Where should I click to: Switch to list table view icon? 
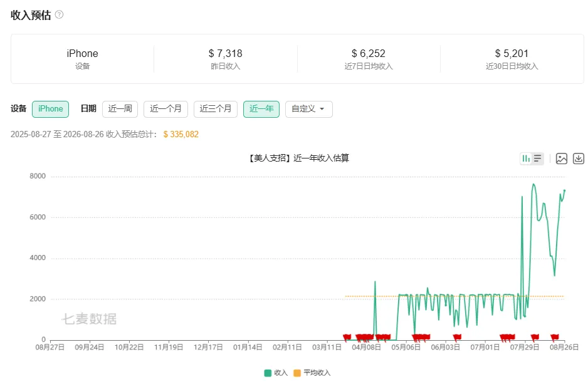click(538, 158)
